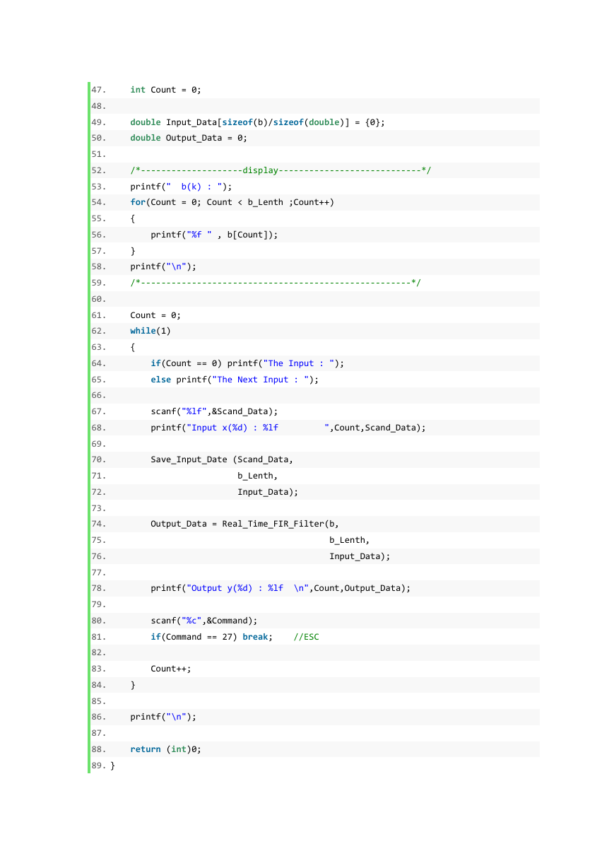Click the for loop line with b_Lenth
Image resolution: width=614 pixels, height=868 pixels.
tap(232, 202)
